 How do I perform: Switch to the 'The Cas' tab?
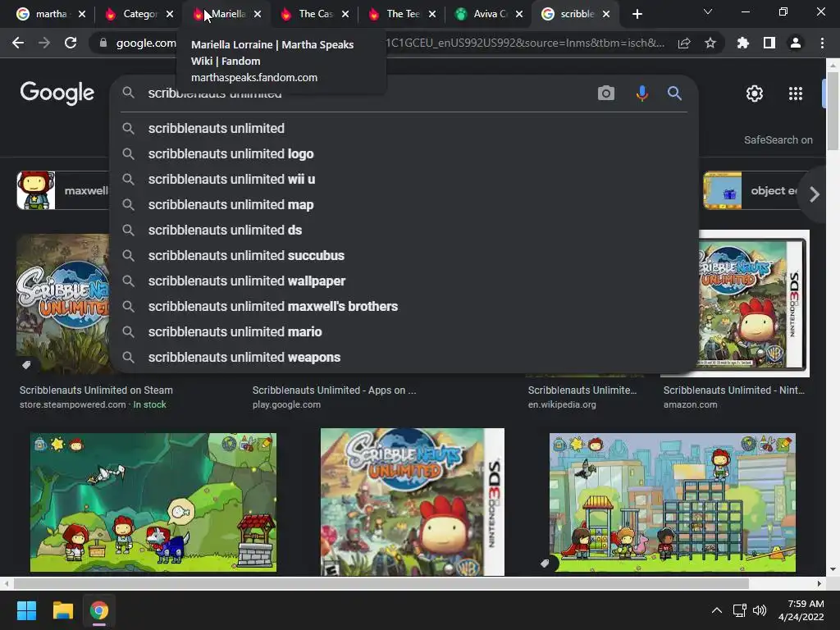pyautogui.click(x=316, y=14)
